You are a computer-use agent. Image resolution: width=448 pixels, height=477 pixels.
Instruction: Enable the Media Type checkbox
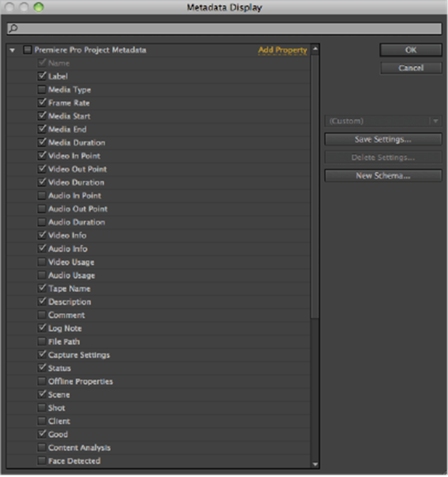42,90
